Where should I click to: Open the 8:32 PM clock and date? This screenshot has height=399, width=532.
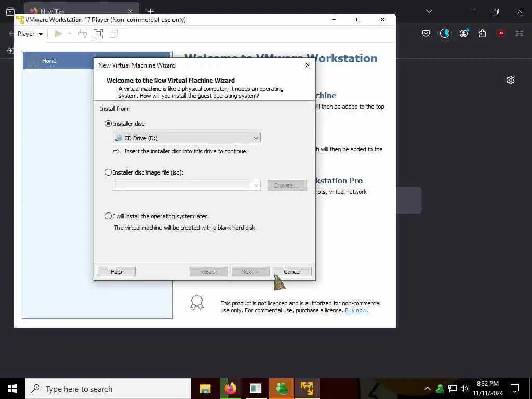click(x=487, y=389)
